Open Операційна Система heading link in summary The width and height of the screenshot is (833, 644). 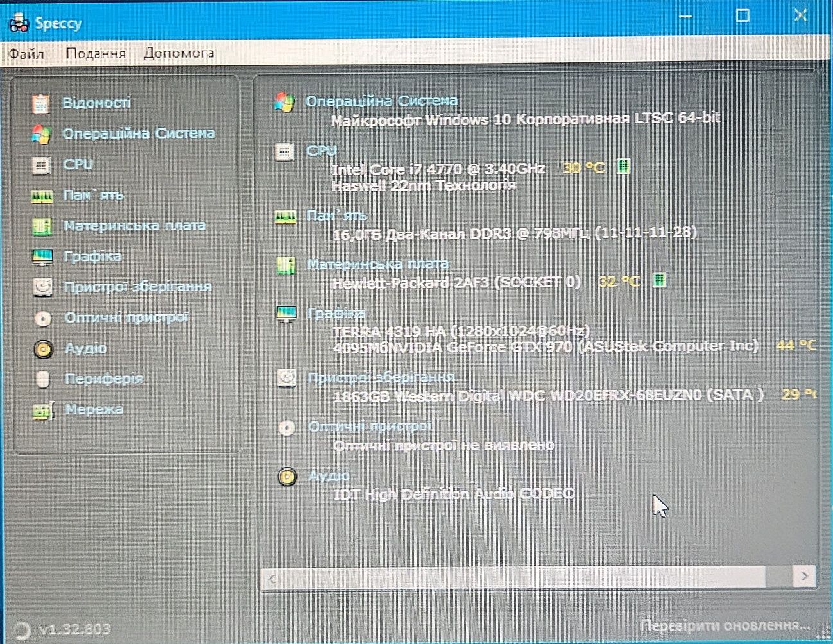[x=382, y=101]
